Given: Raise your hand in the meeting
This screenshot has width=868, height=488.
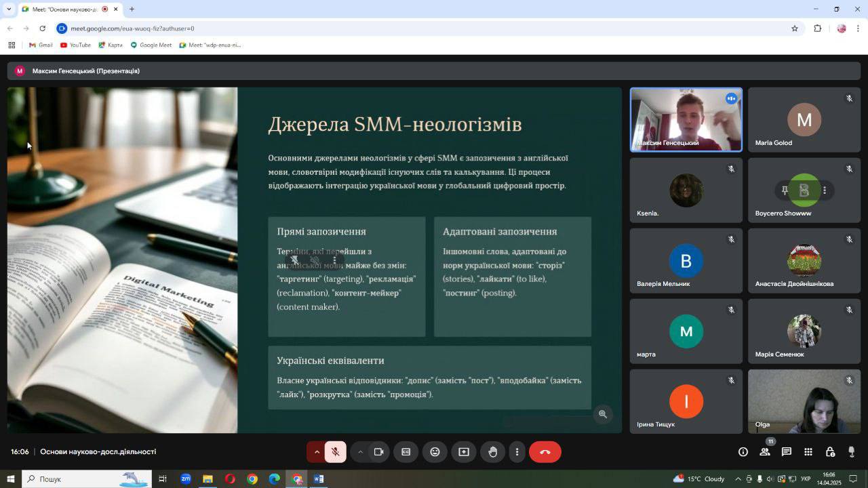Looking at the screenshot, I should click(493, 452).
